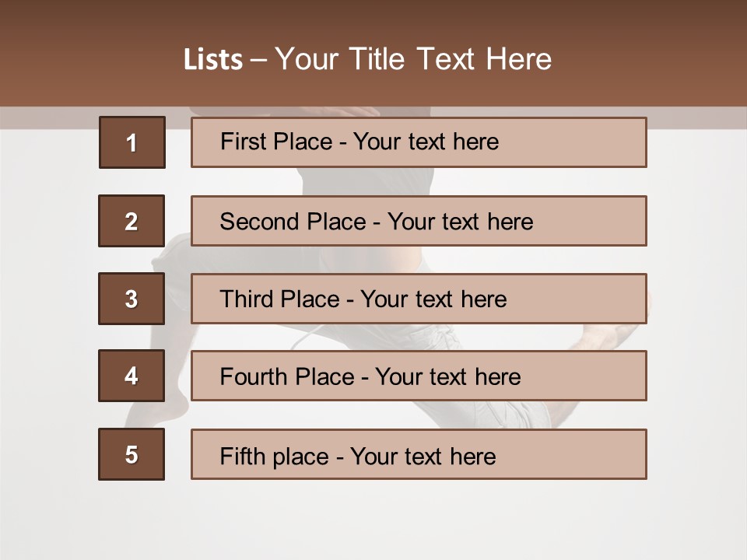This screenshot has width=747, height=560.
Task: Select the First Place text bar
Action: point(419,142)
